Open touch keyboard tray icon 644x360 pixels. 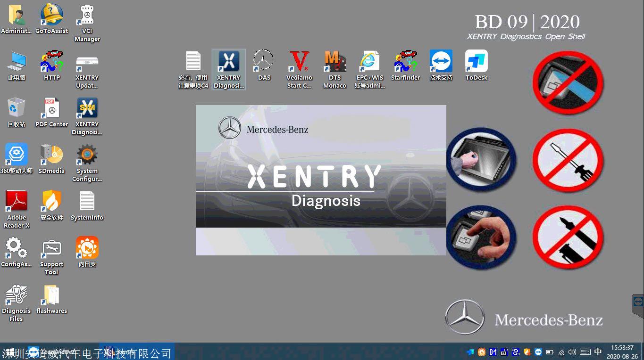[585, 352]
